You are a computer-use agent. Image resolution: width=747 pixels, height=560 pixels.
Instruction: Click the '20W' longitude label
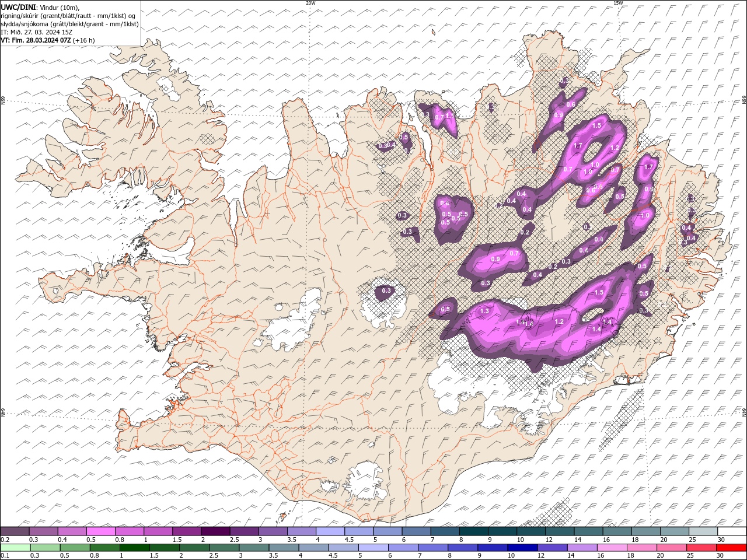(310, 3)
